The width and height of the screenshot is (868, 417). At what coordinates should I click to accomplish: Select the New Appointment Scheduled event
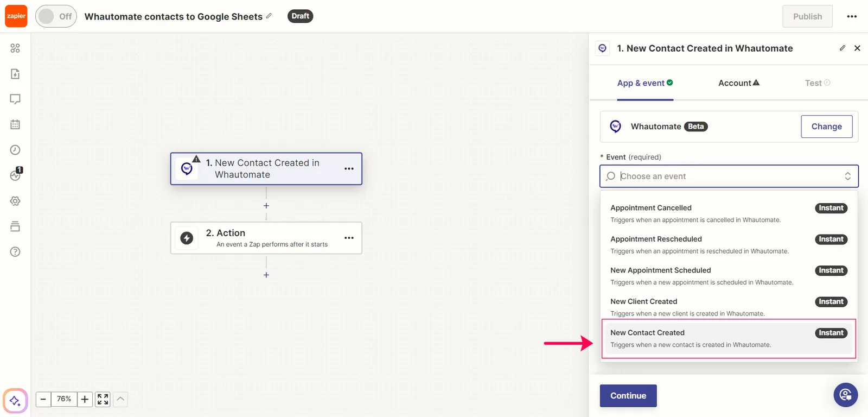click(x=729, y=276)
